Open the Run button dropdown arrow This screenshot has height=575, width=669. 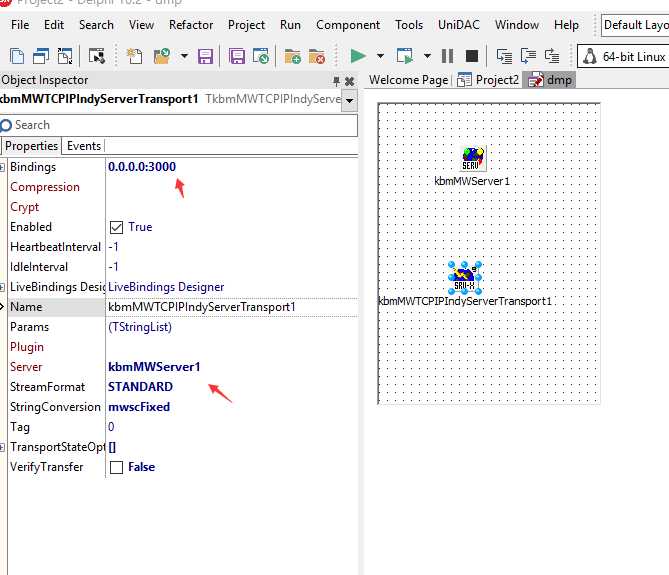click(380, 56)
